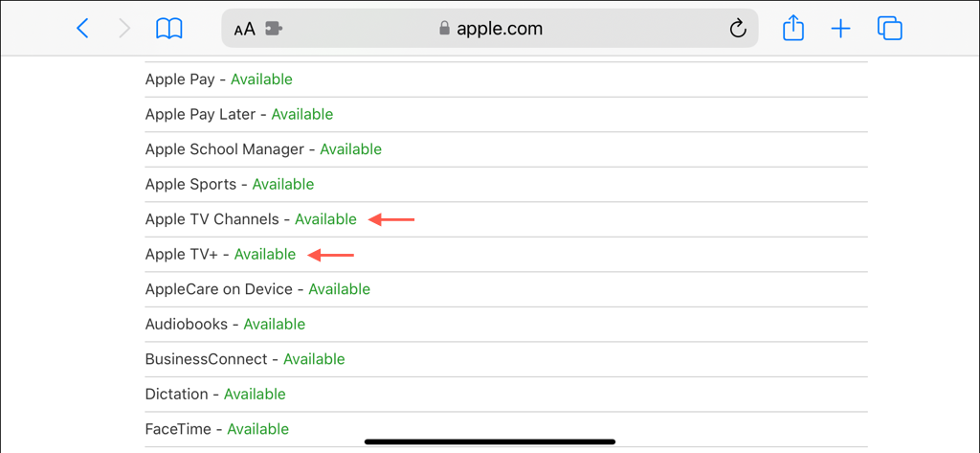Tap the apple.com address field
Viewport: 980px width, 453px height.
tap(500, 29)
